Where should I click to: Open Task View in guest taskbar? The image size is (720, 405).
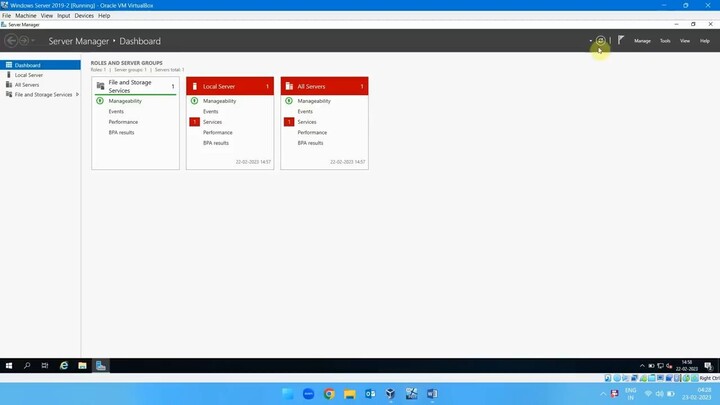[45, 366]
